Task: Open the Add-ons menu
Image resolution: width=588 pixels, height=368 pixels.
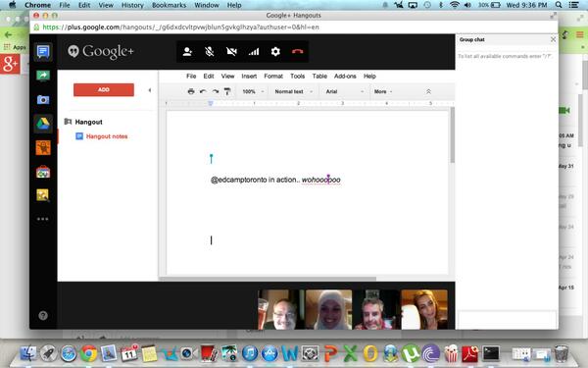Action: click(x=345, y=76)
